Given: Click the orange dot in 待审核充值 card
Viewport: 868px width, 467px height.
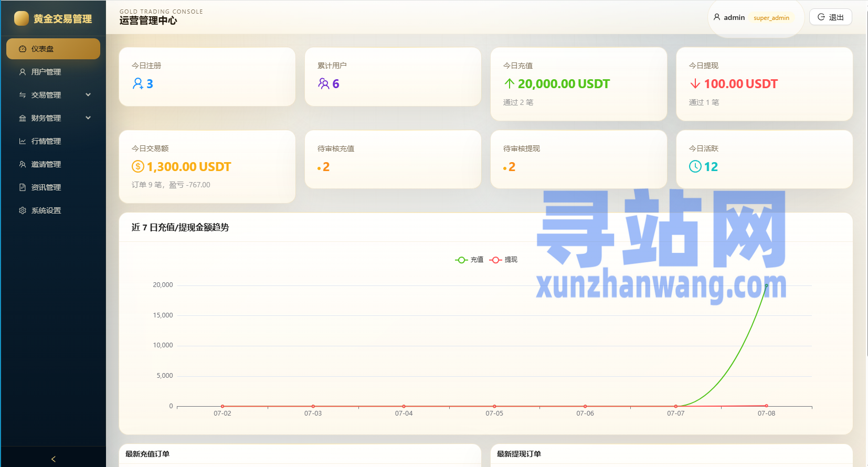Looking at the screenshot, I should click(319, 168).
